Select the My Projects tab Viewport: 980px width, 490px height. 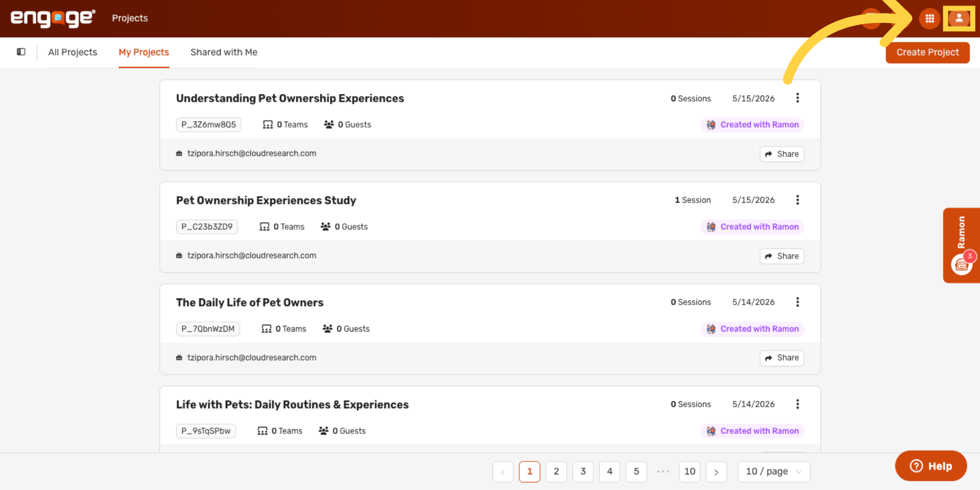(x=144, y=52)
